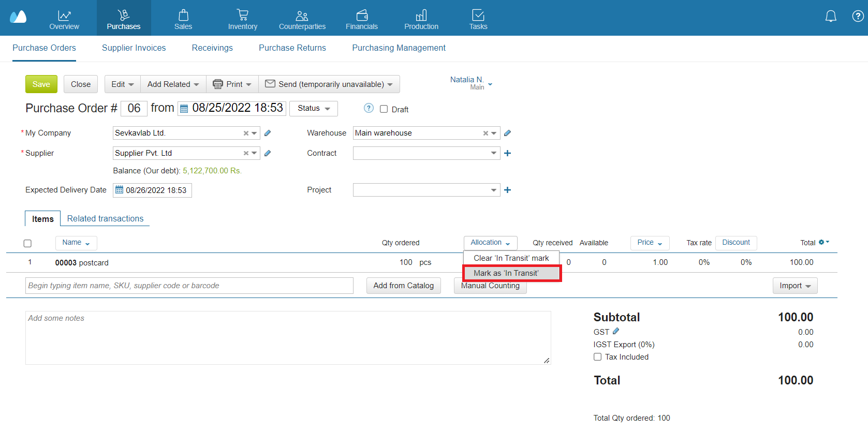Clear the My Company field value
The image size is (868, 431).
pos(246,133)
